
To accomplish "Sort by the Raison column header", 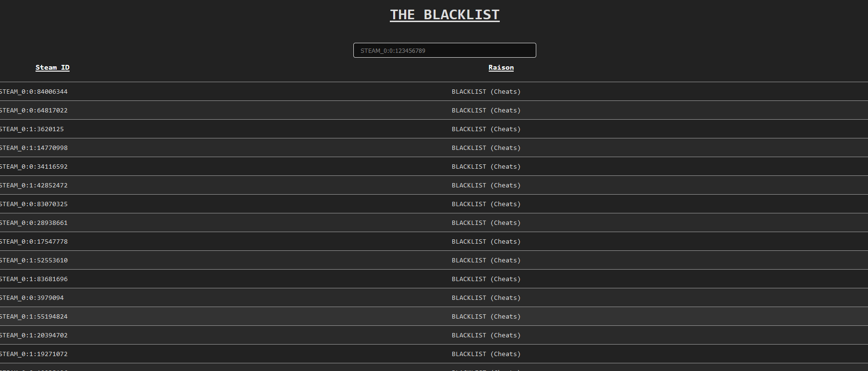I will pyautogui.click(x=501, y=68).
